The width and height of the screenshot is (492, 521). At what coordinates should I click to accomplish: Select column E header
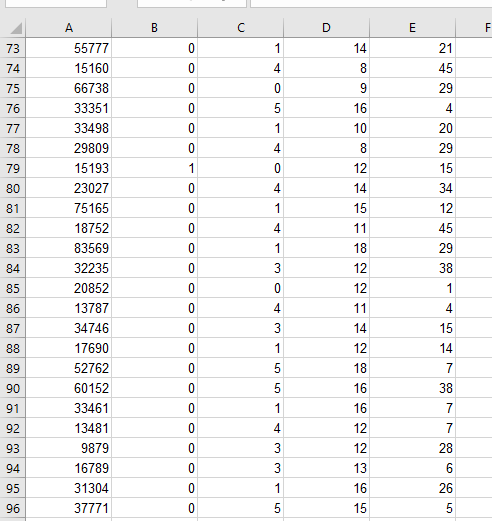412,28
